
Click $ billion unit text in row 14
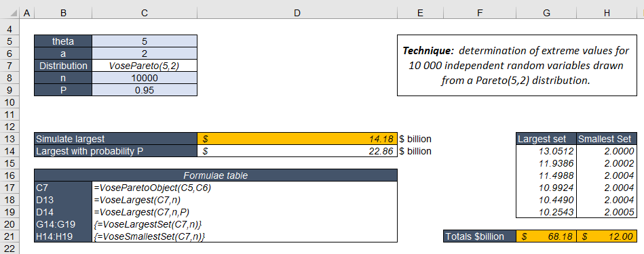coord(415,151)
